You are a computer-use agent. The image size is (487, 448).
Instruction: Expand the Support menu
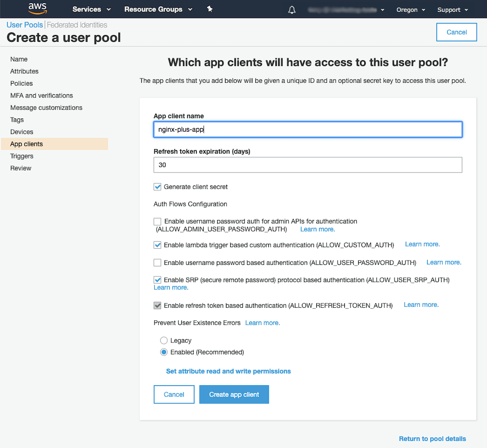452,10
